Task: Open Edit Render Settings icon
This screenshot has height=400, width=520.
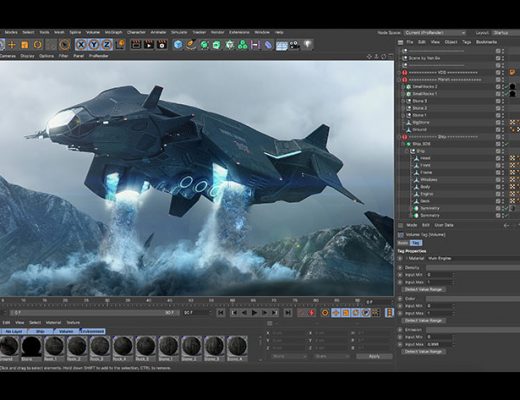Action: click(162, 44)
